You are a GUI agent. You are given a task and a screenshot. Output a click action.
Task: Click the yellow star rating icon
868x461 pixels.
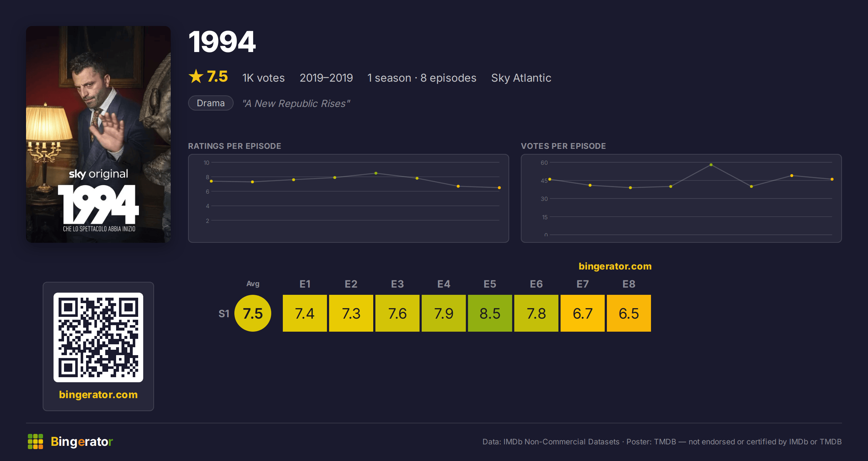pos(196,76)
